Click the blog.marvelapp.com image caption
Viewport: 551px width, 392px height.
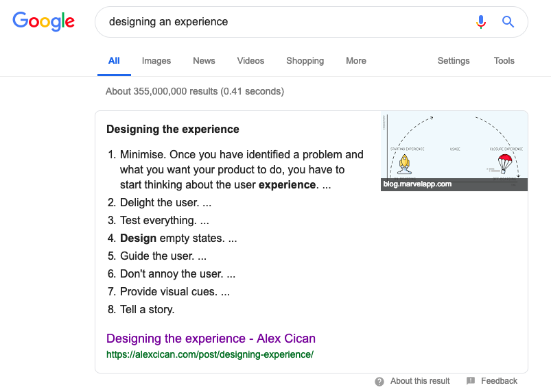click(x=417, y=184)
